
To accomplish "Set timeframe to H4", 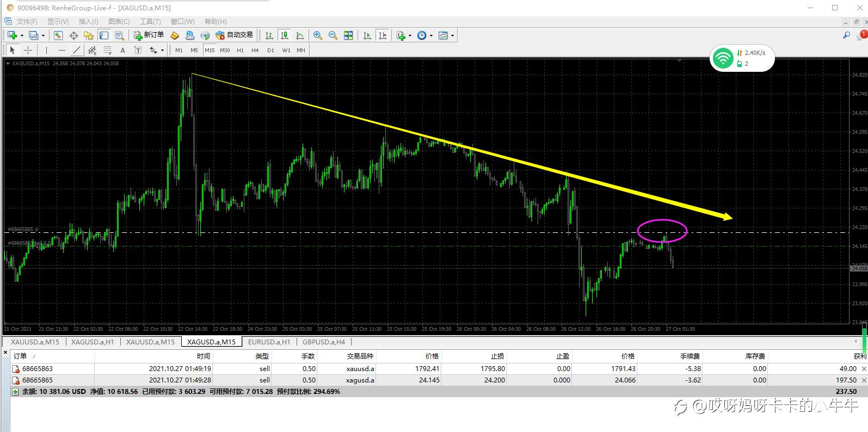I will point(255,50).
